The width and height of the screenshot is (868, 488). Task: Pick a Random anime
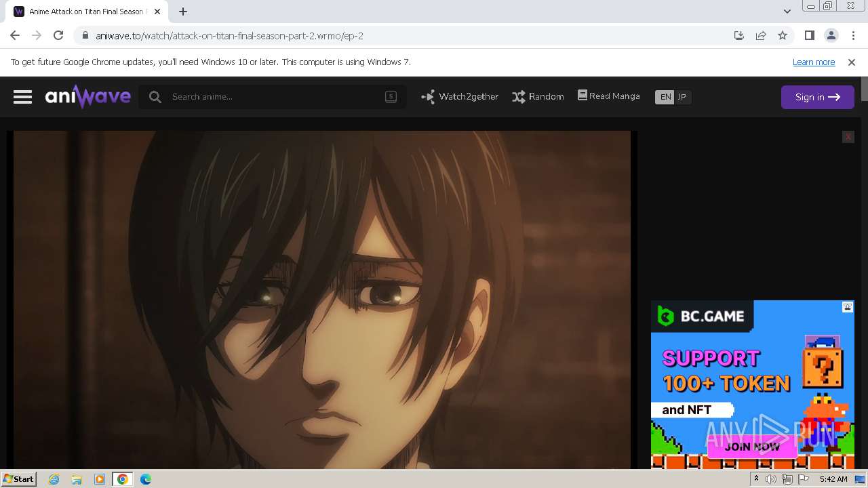click(538, 97)
